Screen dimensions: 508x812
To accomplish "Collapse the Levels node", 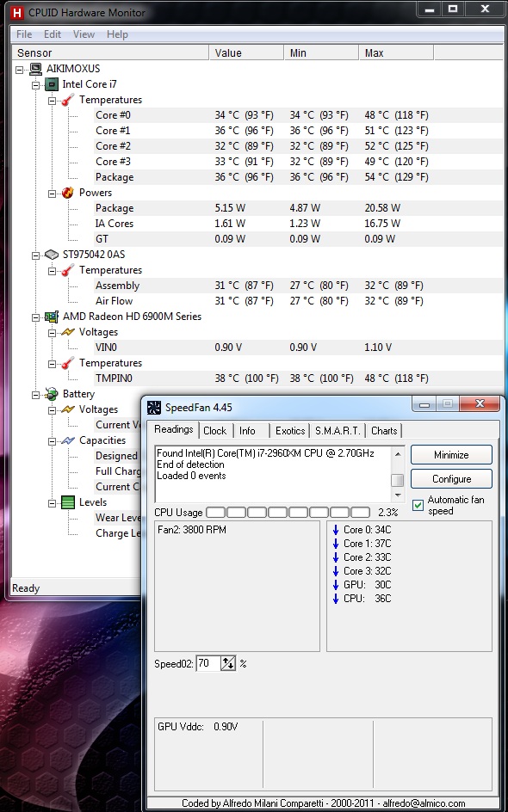I will [52, 503].
